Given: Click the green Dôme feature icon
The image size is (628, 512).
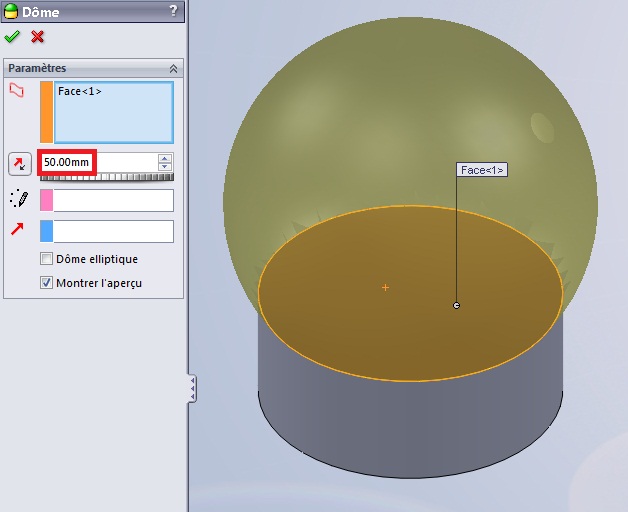Looking at the screenshot, I should click(12, 11).
